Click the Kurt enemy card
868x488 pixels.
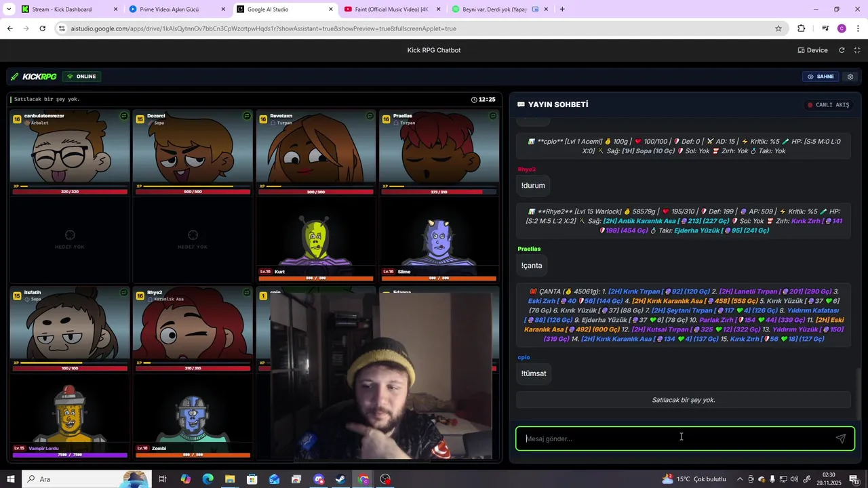(x=315, y=240)
